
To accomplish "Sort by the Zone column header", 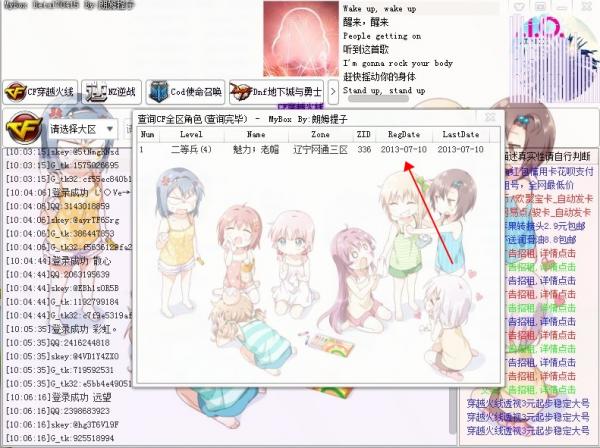I will point(321,134).
